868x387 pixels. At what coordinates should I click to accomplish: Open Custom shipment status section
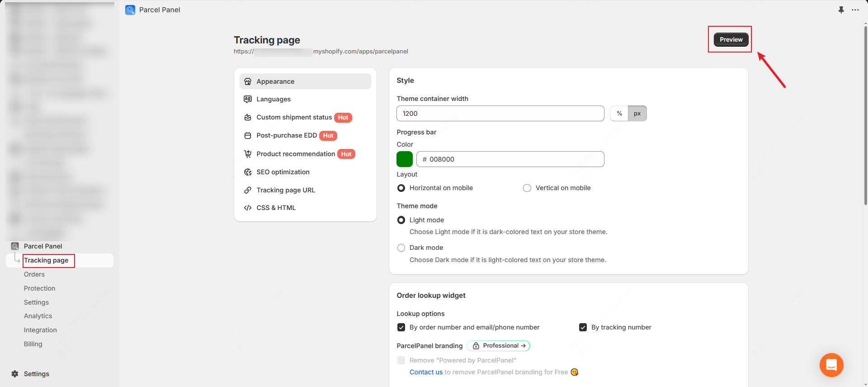[305, 117]
